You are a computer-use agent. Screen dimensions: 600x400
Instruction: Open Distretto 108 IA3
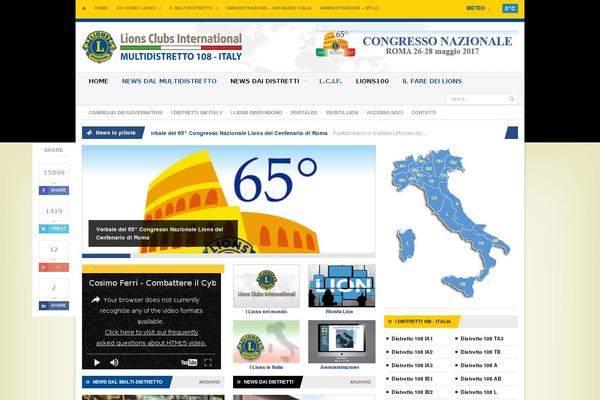pos(412,366)
